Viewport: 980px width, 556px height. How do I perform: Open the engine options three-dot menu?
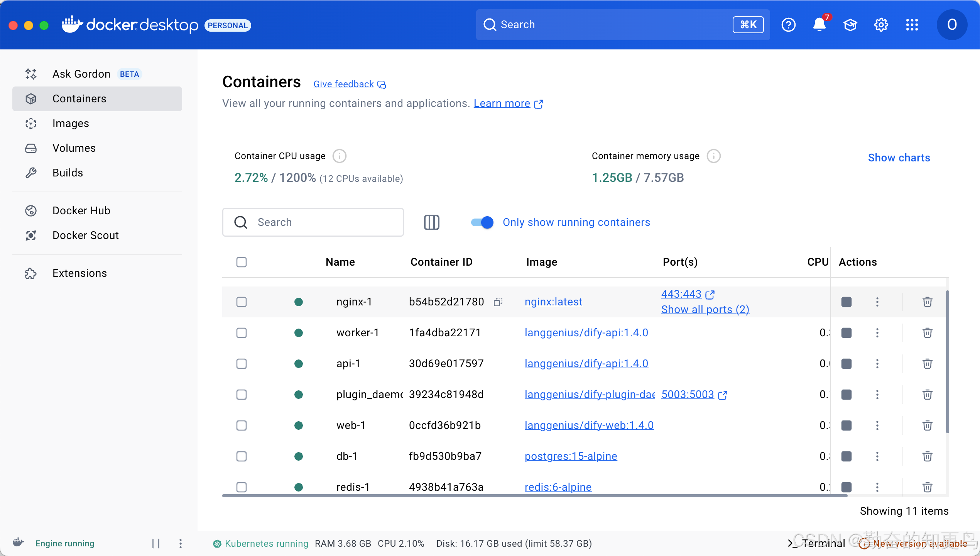(180, 544)
